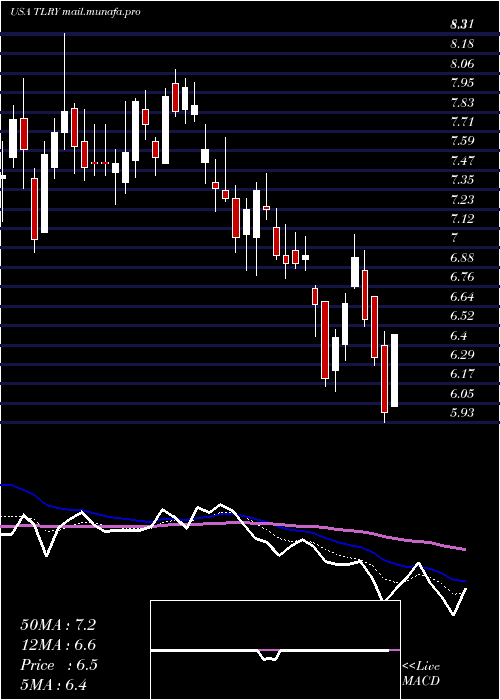
Task: Click the 6.29 price axis label
Action: [462, 354]
